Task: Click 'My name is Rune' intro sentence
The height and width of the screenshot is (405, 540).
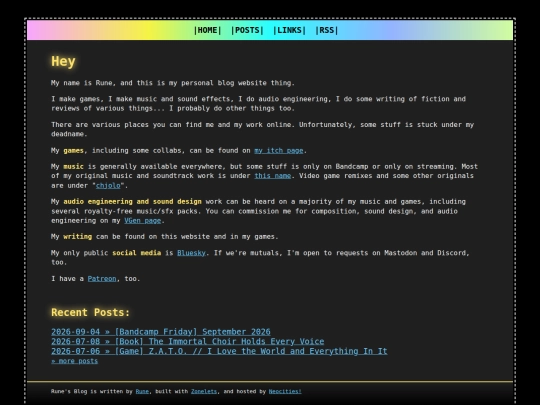Action: click(173, 83)
